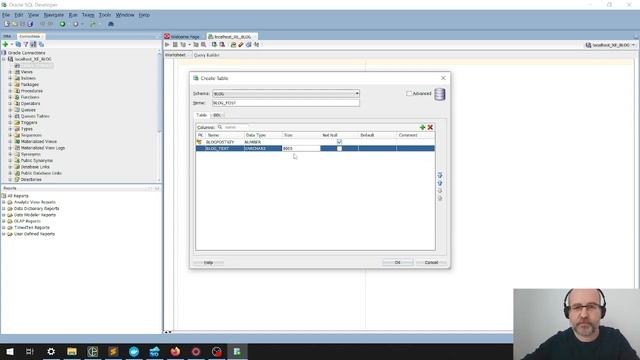Image resolution: width=640 pixels, height=360 pixels.
Task: Switch to the Welcome Page tab
Action: 184,36
